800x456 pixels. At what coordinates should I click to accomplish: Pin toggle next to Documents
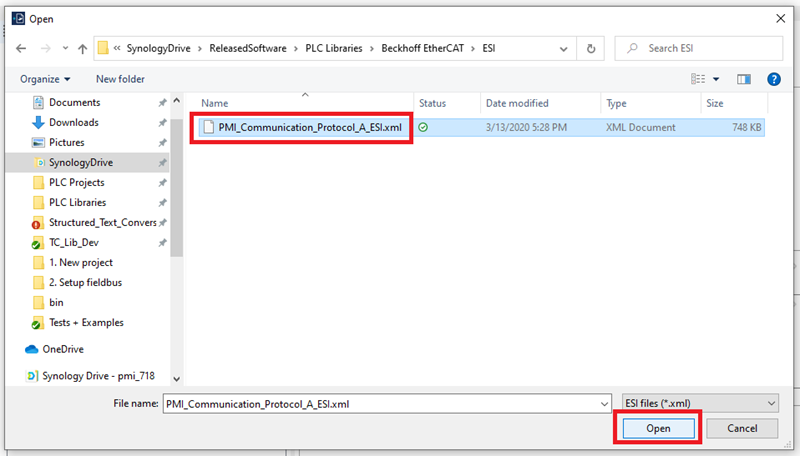click(162, 103)
